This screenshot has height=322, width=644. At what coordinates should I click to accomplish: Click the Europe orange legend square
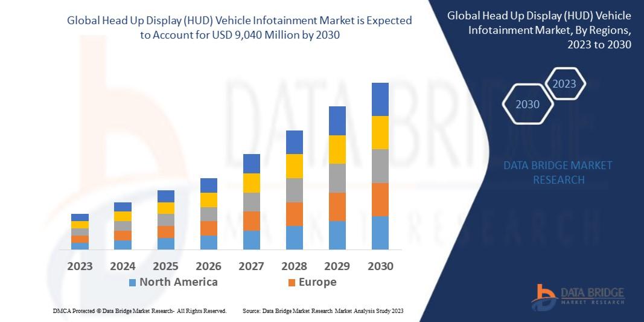[x=292, y=282]
